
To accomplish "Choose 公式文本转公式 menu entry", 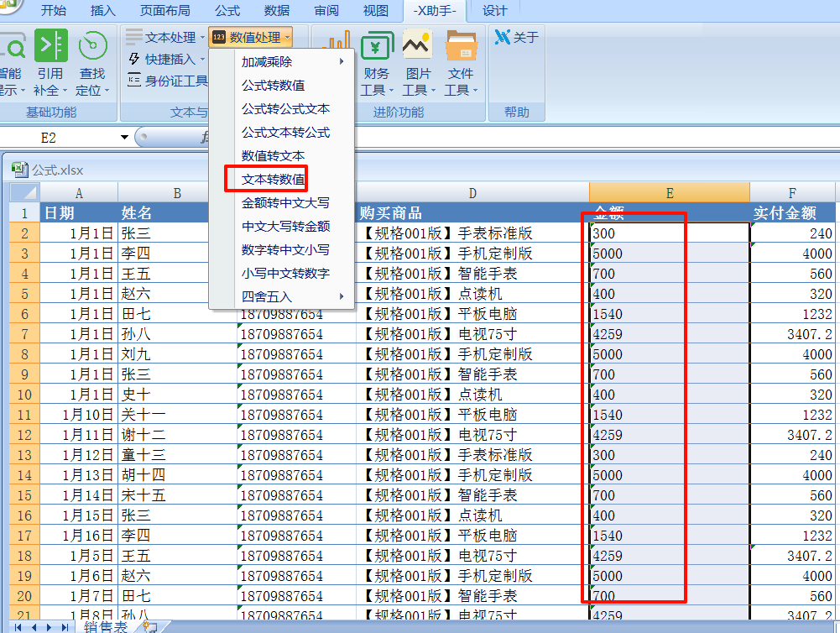I will pyautogui.click(x=285, y=133).
